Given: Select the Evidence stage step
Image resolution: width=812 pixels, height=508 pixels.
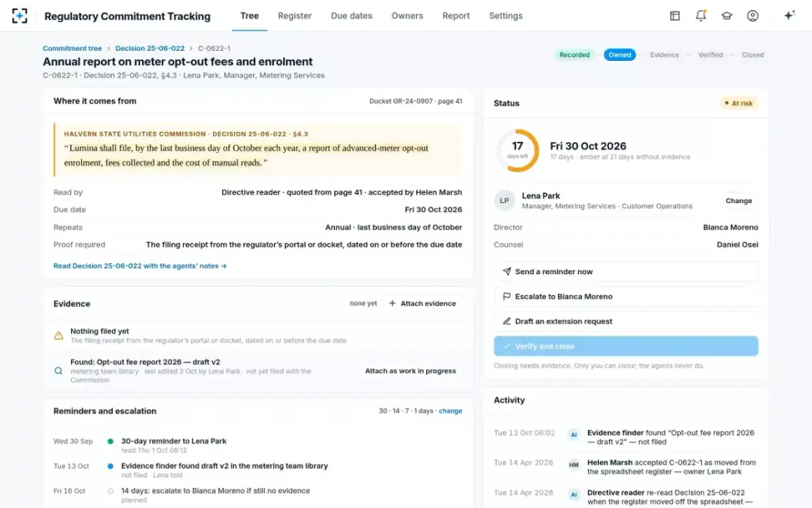Looking at the screenshot, I should point(664,55).
